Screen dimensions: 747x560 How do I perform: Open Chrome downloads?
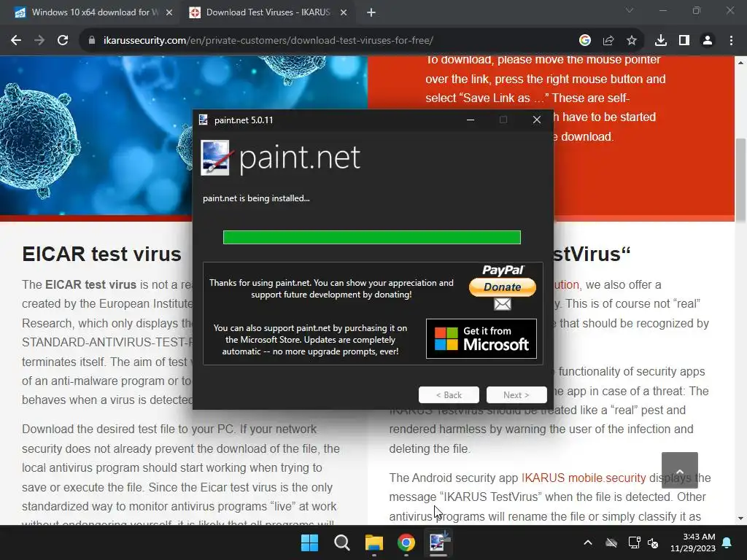[x=661, y=41]
